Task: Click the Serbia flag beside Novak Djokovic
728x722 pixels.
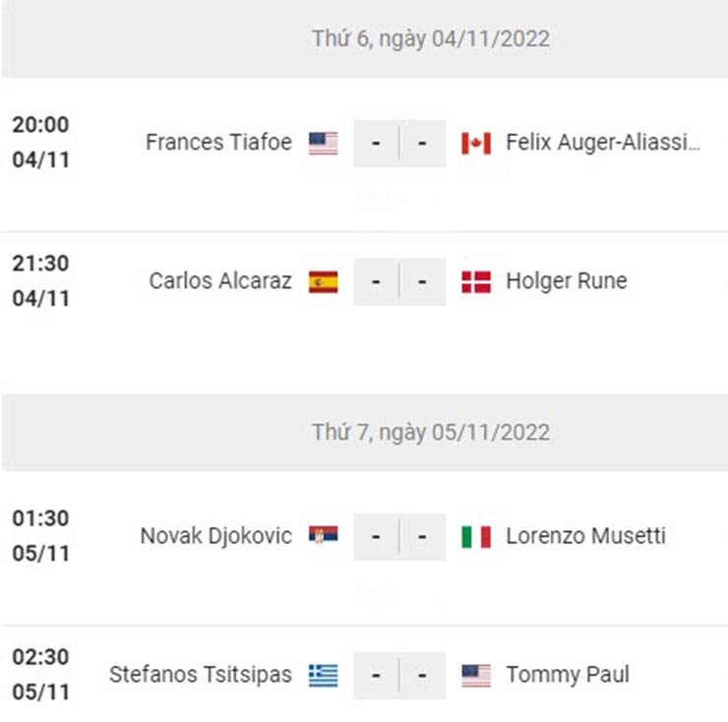Action: pyautogui.click(x=323, y=535)
